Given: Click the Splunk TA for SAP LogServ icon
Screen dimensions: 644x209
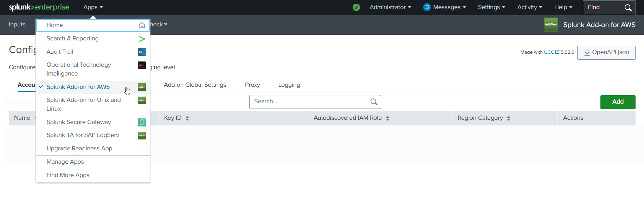Looking at the screenshot, I should 142,135.
